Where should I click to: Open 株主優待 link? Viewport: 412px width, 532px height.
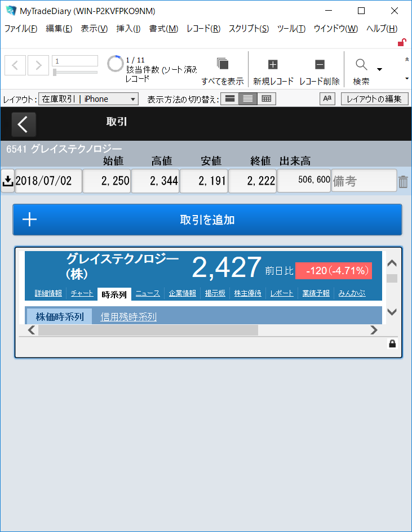coord(247,293)
